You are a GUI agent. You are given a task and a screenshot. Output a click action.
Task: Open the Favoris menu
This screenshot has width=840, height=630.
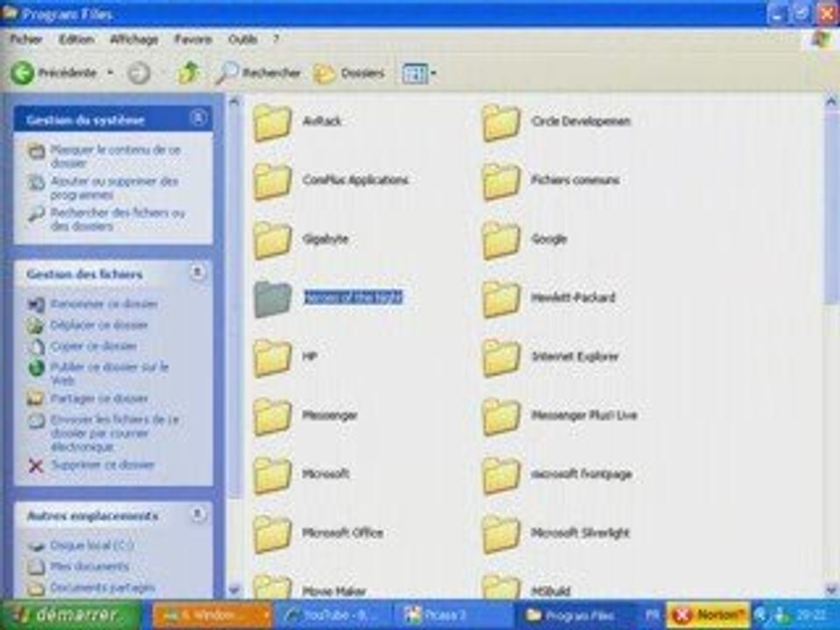(x=192, y=39)
